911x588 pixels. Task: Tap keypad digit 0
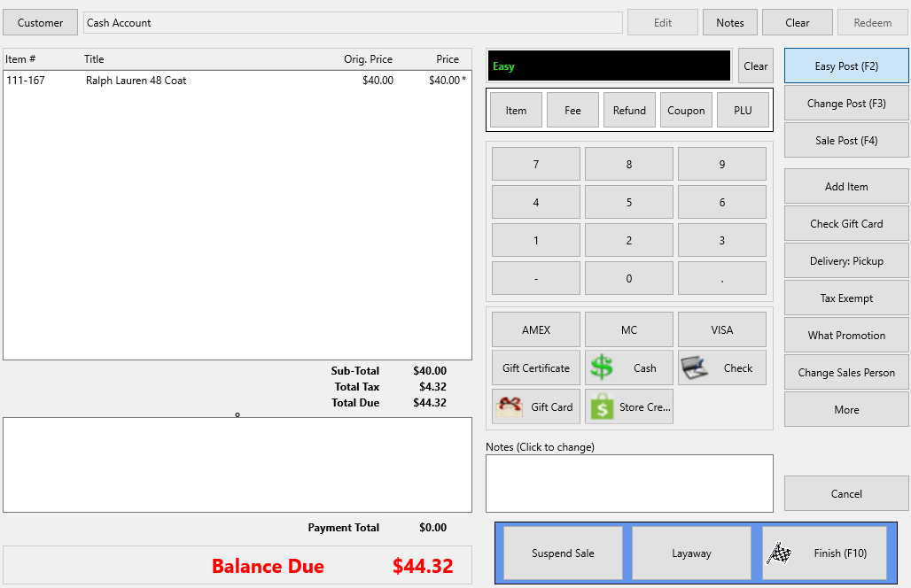[x=628, y=279]
